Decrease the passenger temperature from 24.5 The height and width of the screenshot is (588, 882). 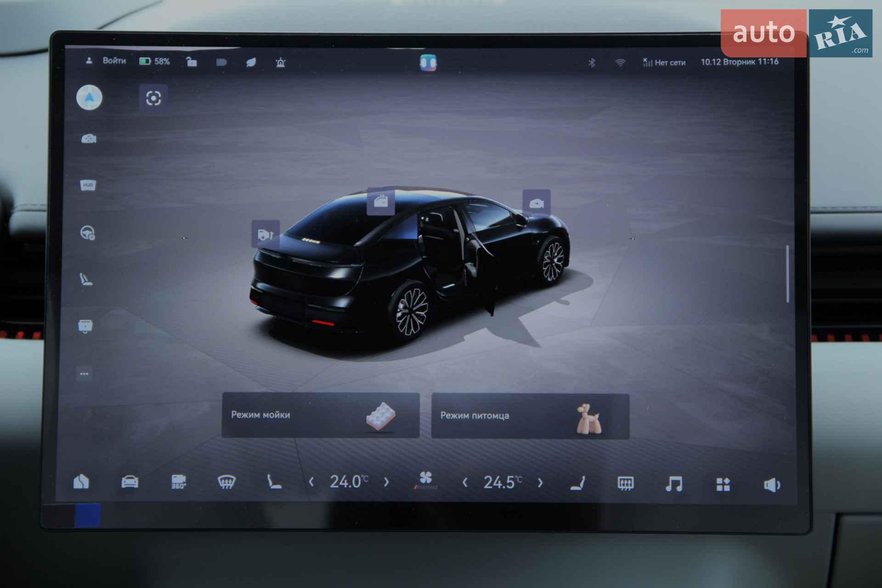pos(465,482)
